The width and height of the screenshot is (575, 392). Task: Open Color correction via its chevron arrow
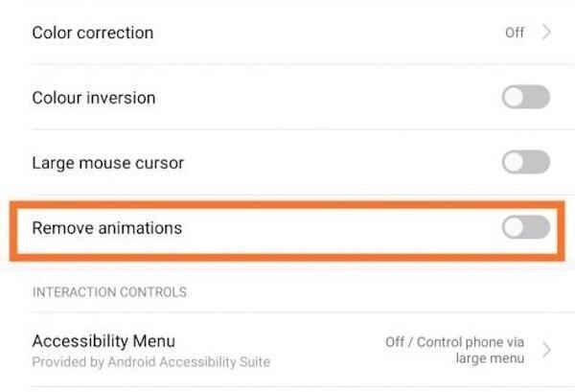(x=547, y=33)
